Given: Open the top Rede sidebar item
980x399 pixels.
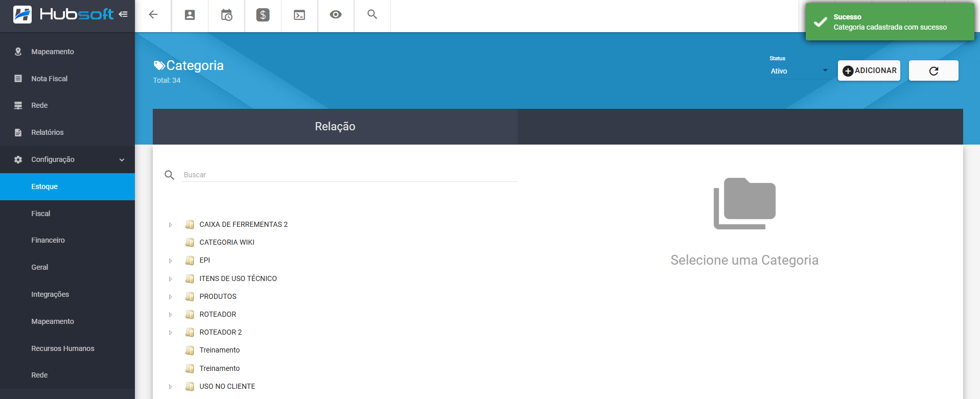Looking at the screenshot, I should (x=67, y=105).
